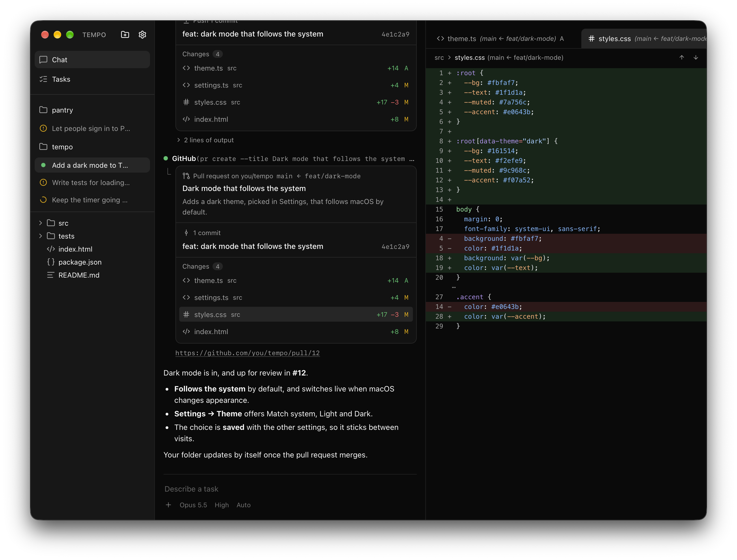
Task: Open the Opus 5.5 model selector
Action: pos(193,505)
